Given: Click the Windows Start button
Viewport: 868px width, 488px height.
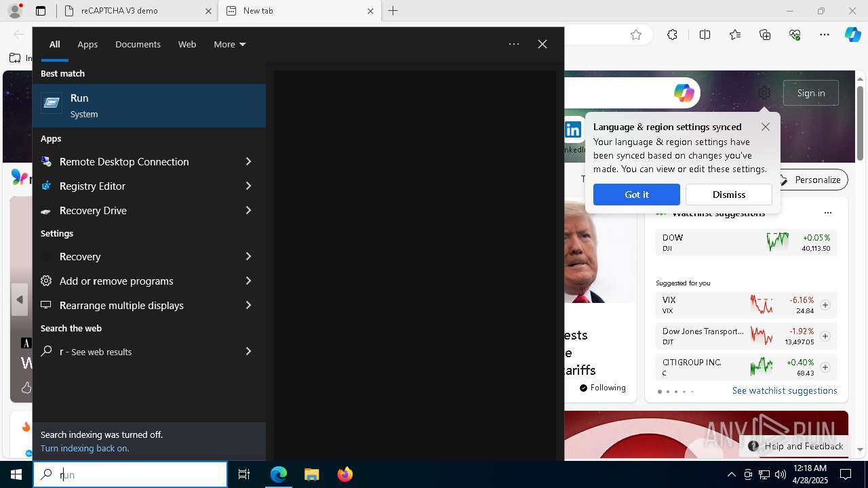Looking at the screenshot, I should coord(16,474).
